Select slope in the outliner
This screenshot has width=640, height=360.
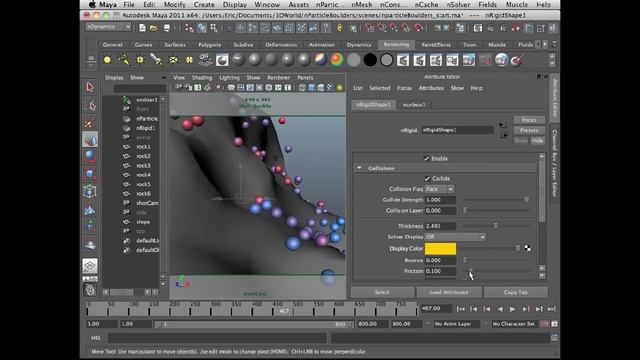click(143, 222)
